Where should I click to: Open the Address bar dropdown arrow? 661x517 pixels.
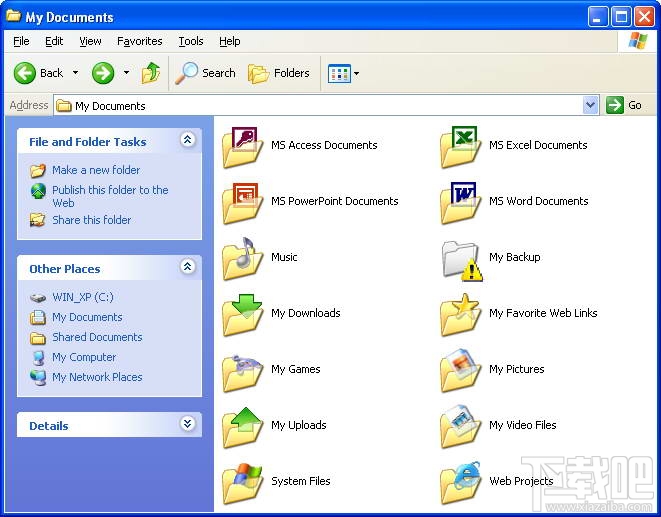click(x=590, y=105)
